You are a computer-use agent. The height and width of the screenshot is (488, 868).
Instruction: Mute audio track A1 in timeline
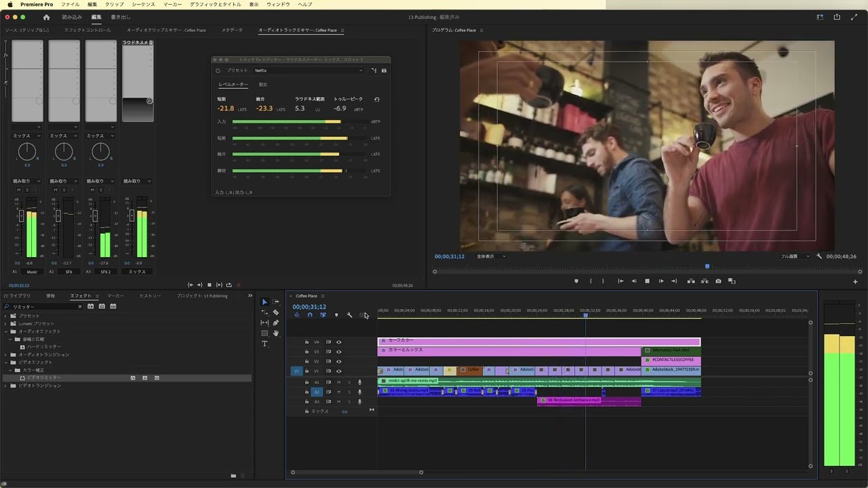click(x=338, y=382)
